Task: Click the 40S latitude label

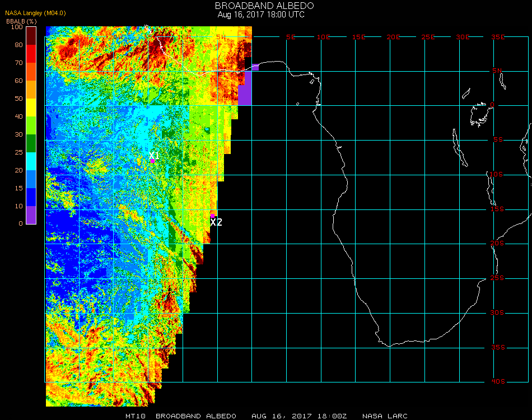Action: (x=497, y=382)
